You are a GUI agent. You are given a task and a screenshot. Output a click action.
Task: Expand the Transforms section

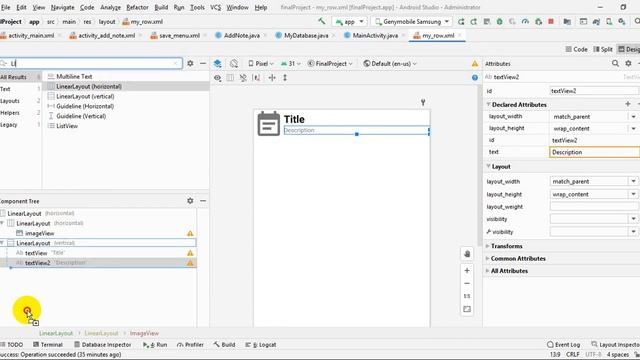488,246
